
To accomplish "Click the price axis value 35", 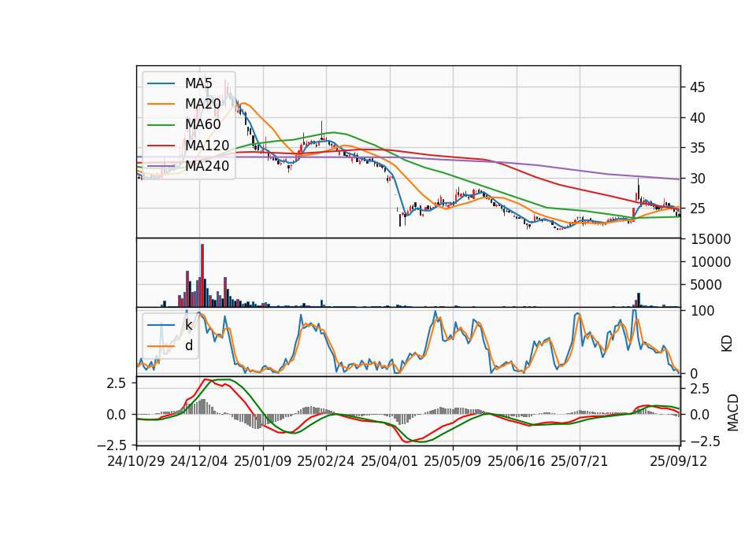I will coord(697,149).
